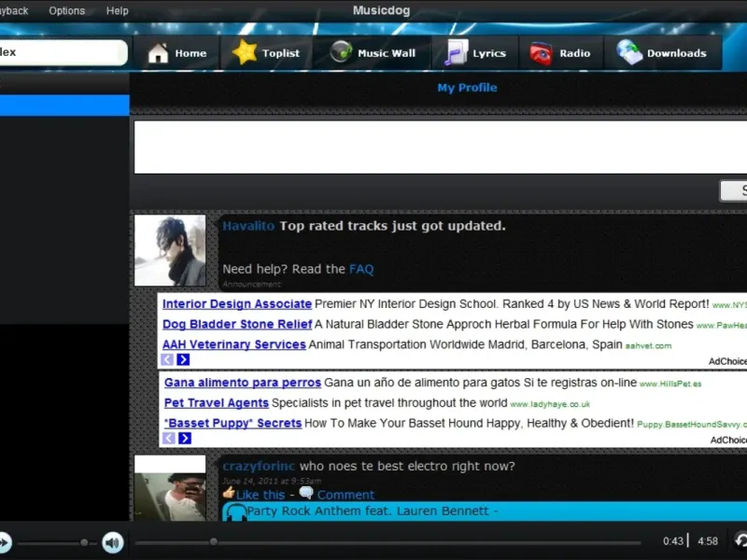Screen dimensions: 747x560
Task: Click the speech bubble Comment icon
Action: coord(306,493)
